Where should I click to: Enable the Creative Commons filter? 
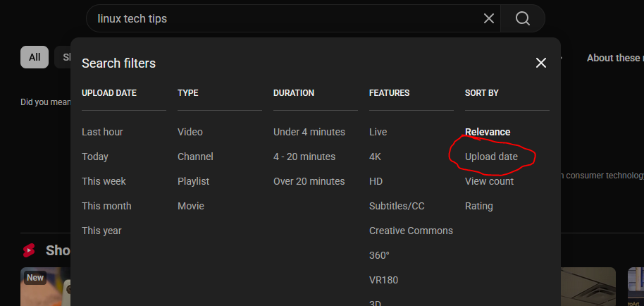tap(411, 231)
